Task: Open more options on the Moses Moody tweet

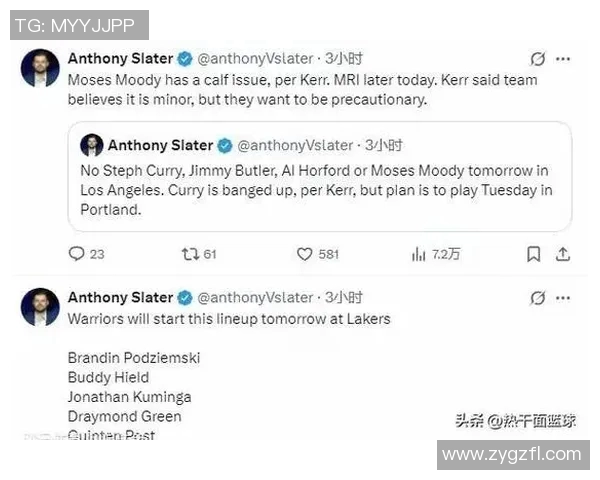Action: (565, 59)
